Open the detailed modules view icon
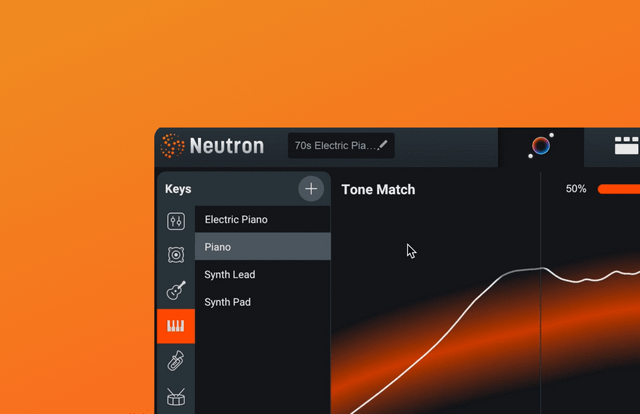Screen dimensions: 640x414 click(x=627, y=146)
